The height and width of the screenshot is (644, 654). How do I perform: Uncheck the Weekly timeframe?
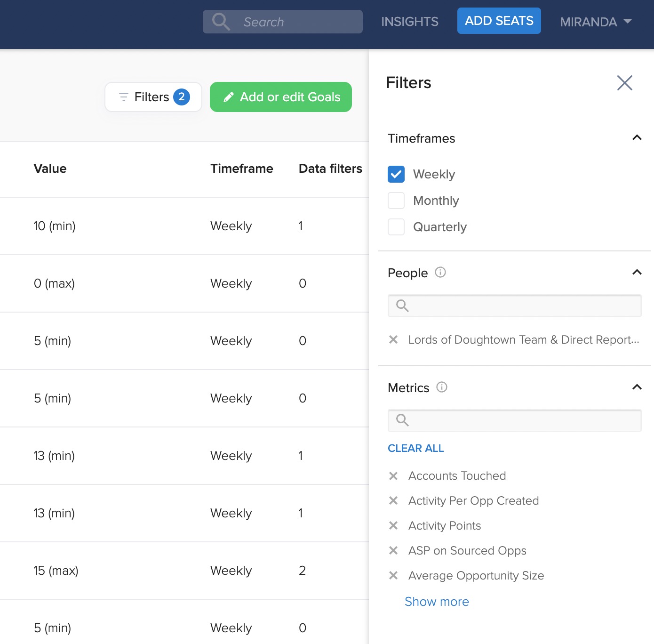[x=396, y=174]
